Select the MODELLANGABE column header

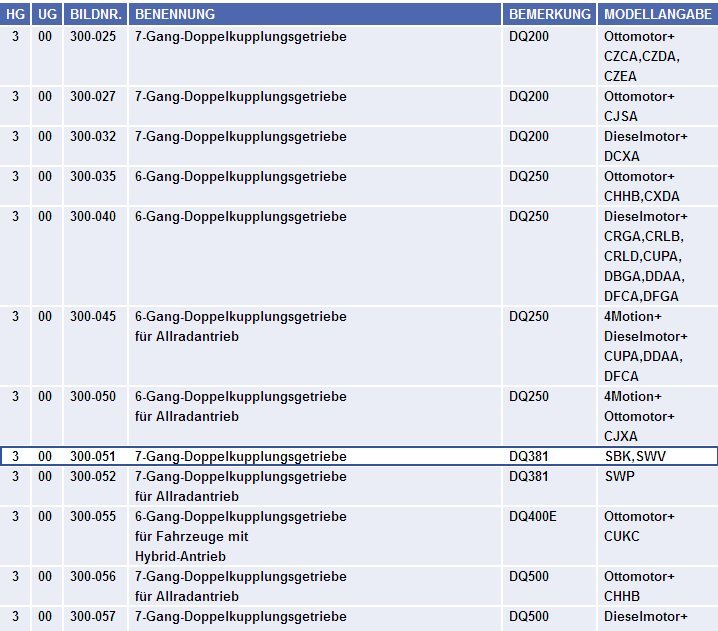657,15
